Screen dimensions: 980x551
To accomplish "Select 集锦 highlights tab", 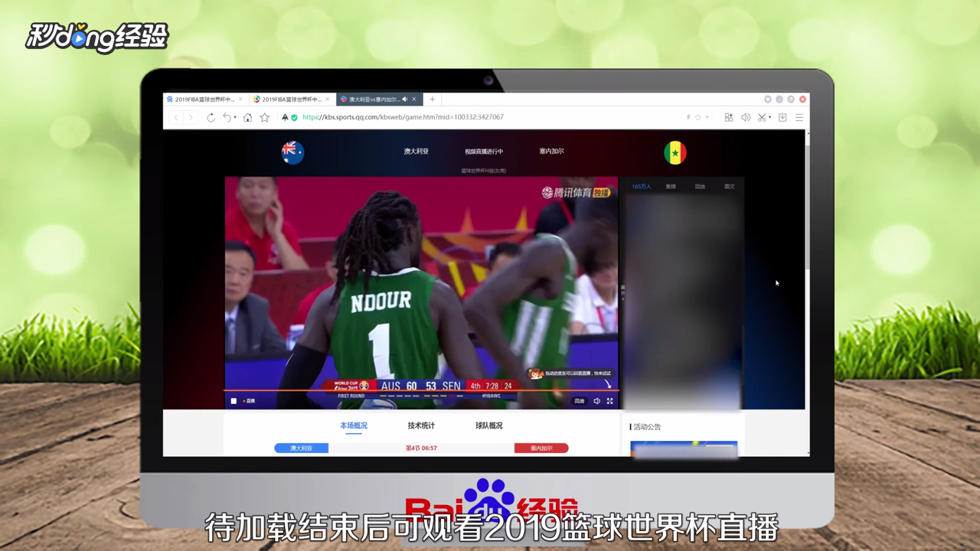I will (x=671, y=187).
